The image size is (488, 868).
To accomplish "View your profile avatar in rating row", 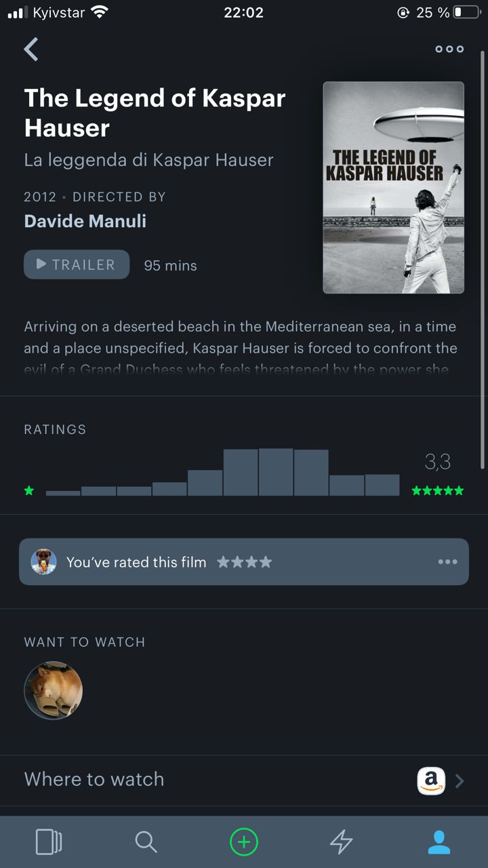I will pos(44,561).
